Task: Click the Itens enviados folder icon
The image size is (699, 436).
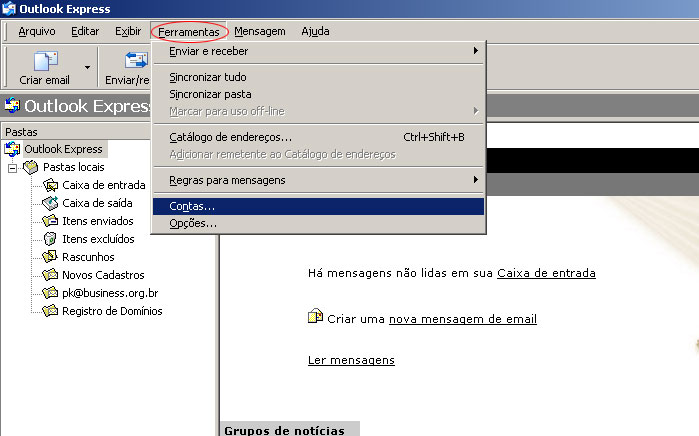Action: (50, 221)
